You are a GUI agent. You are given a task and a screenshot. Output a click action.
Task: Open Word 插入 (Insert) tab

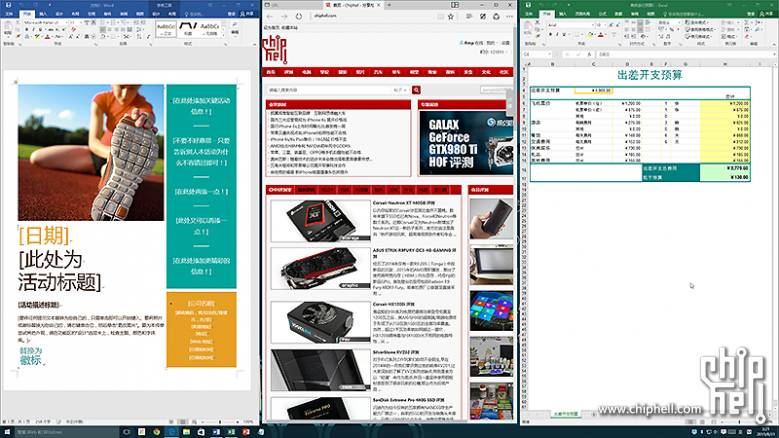pyautogui.click(x=43, y=13)
